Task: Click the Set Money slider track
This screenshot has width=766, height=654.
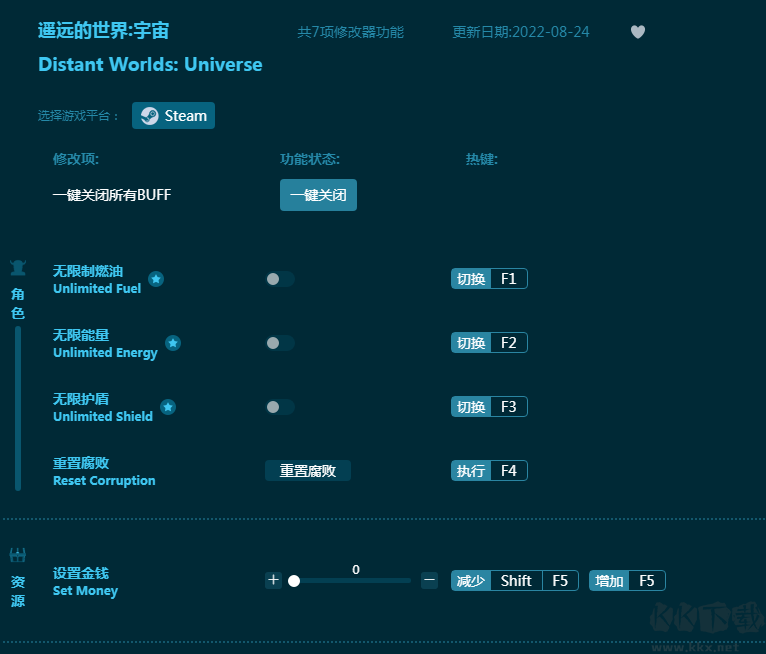Action: coord(350,581)
